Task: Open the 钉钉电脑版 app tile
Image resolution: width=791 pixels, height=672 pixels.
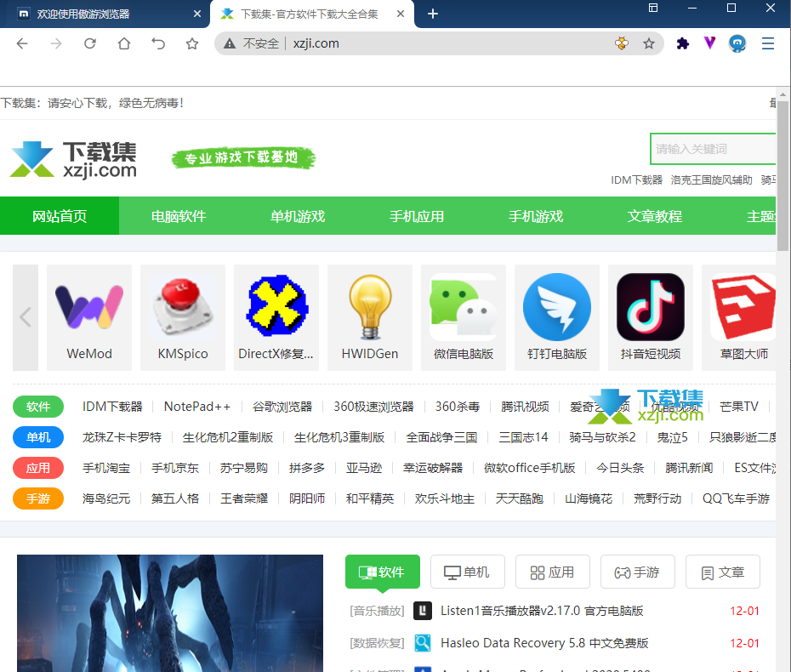Action: tap(557, 318)
